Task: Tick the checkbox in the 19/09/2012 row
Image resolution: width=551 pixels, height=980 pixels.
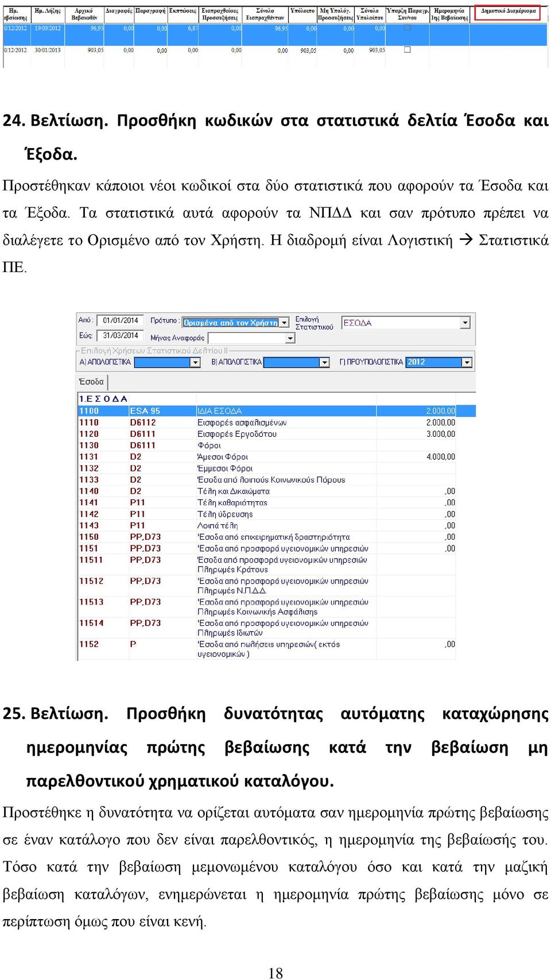Action: pyautogui.click(x=408, y=28)
